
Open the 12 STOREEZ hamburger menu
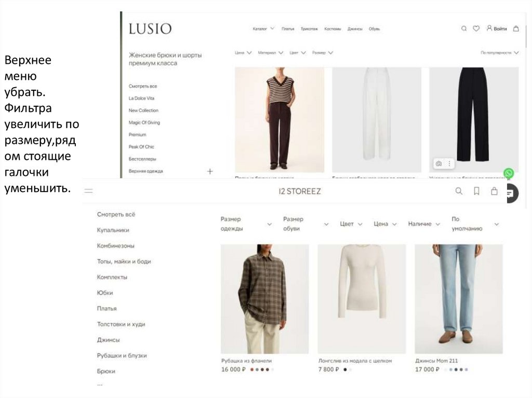(x=88, y=191)
